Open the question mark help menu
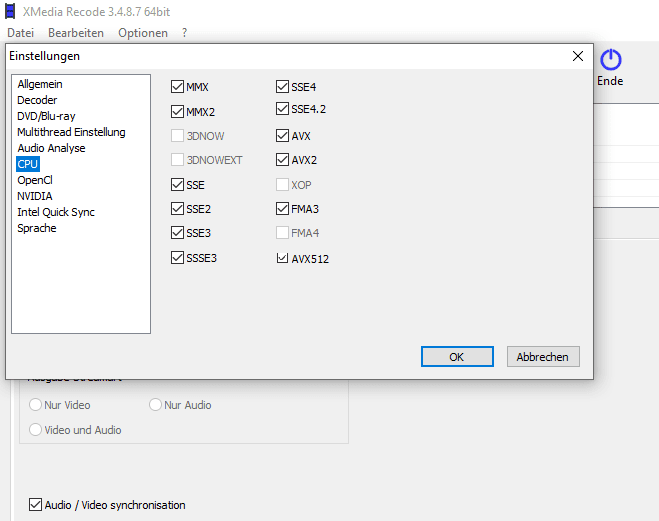The image size is (659, 521). (x=184, y=33)
